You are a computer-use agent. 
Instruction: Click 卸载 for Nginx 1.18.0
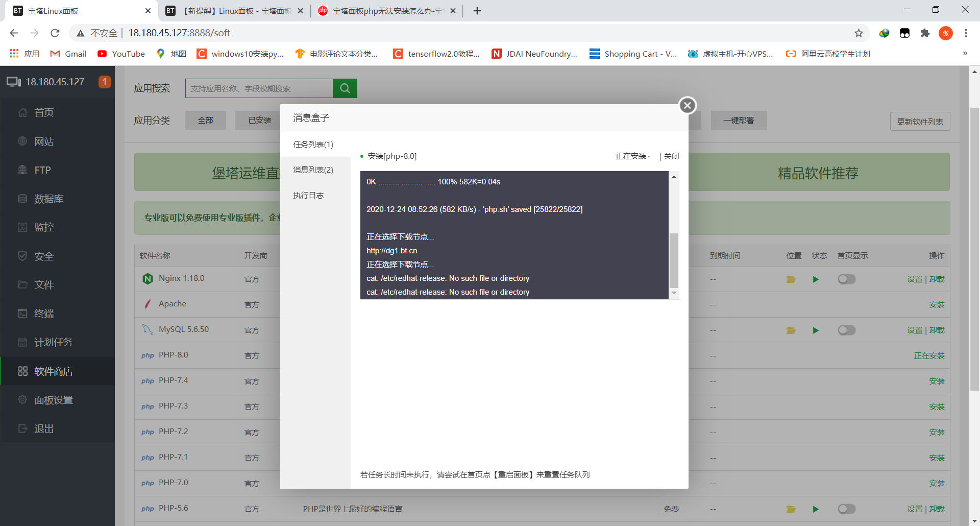click(937, 279)
